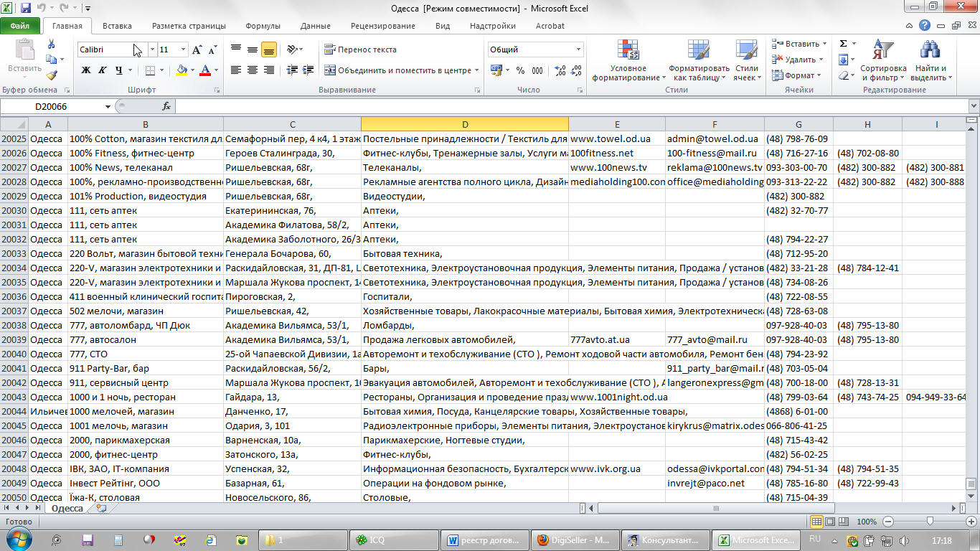Image resolution: width=980 pixels, height=551 pixels.
Task: Open the Name Box dropdown arrow
Action: pos(108,106)
